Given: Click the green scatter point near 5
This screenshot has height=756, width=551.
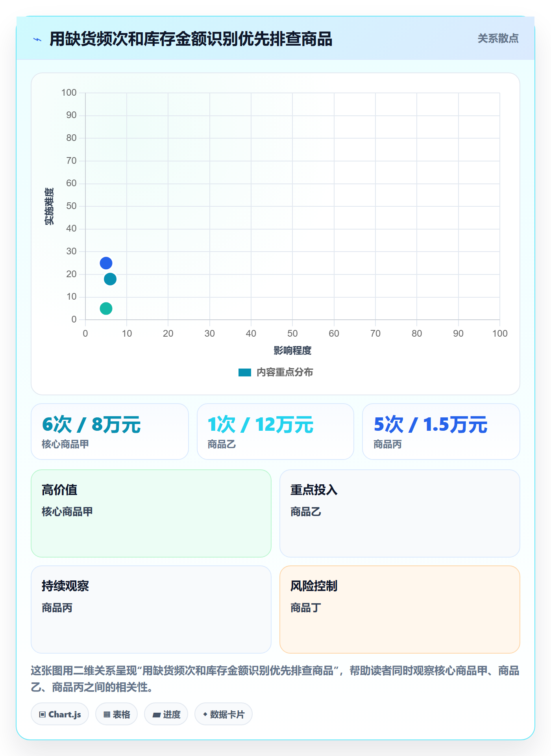Looking at the screenshot, I should click(106, 309).
